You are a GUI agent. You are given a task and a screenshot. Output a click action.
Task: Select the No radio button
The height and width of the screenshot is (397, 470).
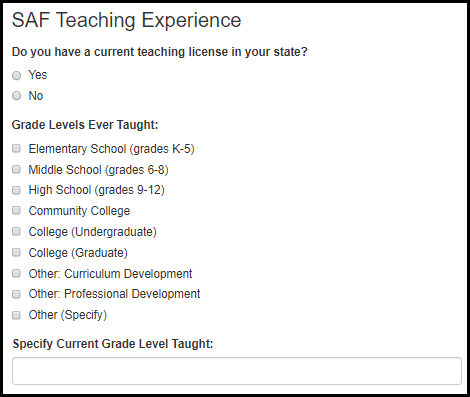click(16, 96)
